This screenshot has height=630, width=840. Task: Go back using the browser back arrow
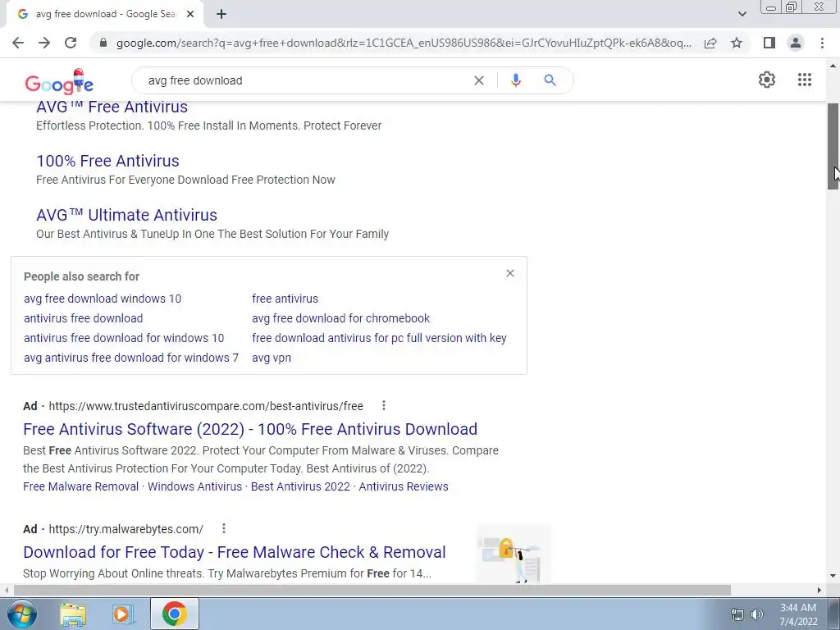tap(18, 43)
